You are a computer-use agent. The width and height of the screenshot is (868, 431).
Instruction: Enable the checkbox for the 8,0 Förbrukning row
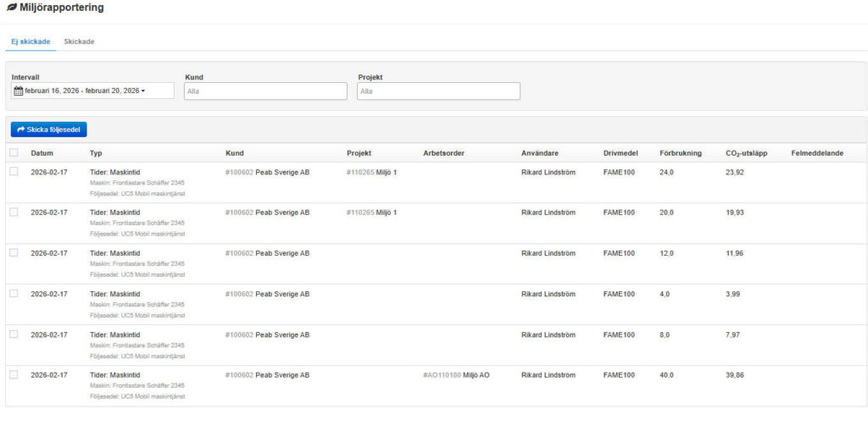tap(14, 334)
